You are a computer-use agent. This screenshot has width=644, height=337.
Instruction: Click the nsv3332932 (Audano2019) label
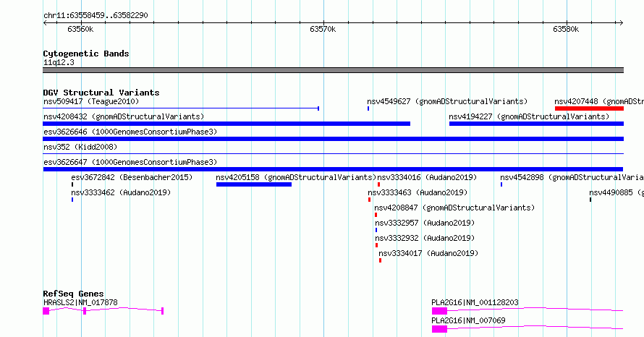[425, 238]
